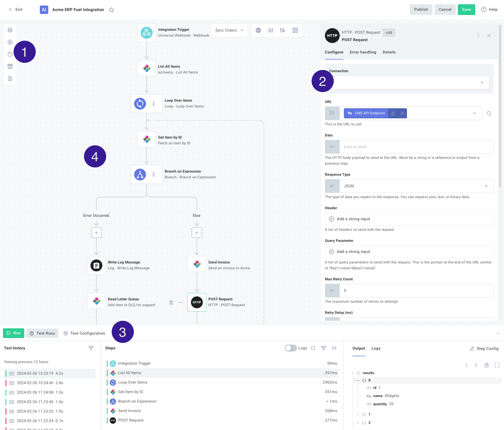Switch to the Logs tab in output panel

(x=376, y=348)
